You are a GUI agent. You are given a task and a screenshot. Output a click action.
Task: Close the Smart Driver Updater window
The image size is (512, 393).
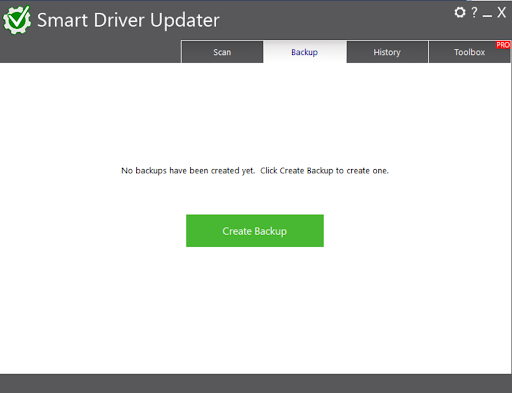(x=501, y=13)
